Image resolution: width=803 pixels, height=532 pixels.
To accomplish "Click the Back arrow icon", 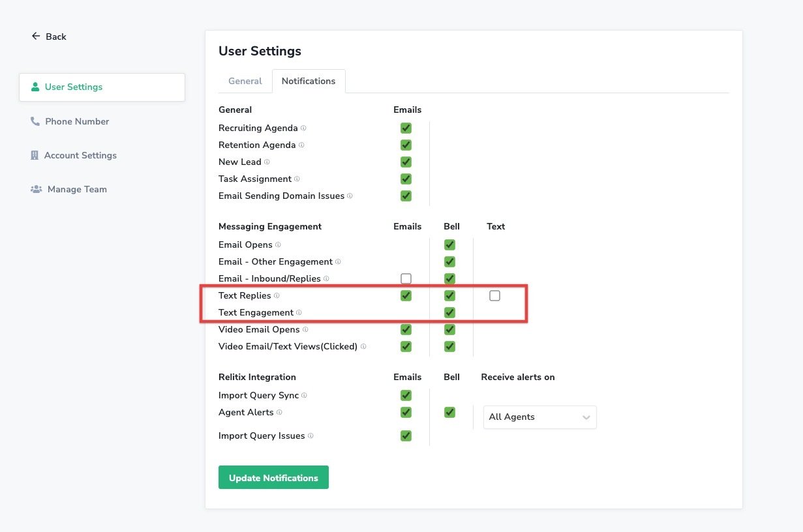I will point(35,37).
